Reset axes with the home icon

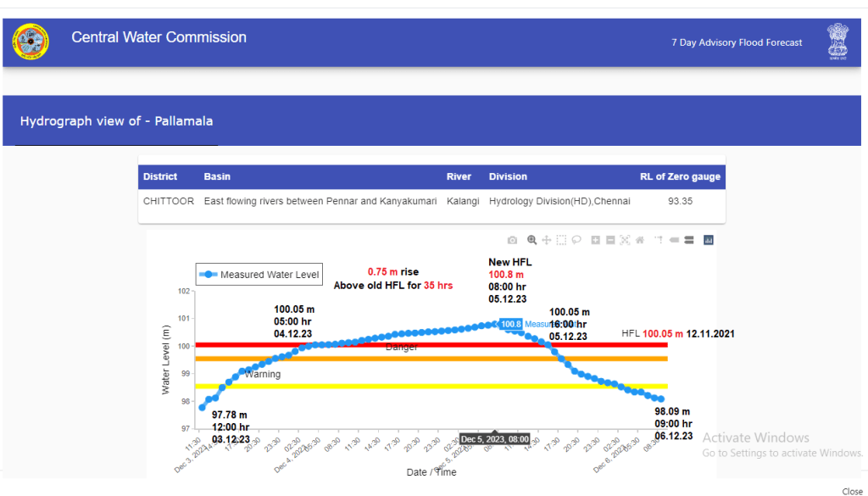pyautogui.click(x=640, y=240)
